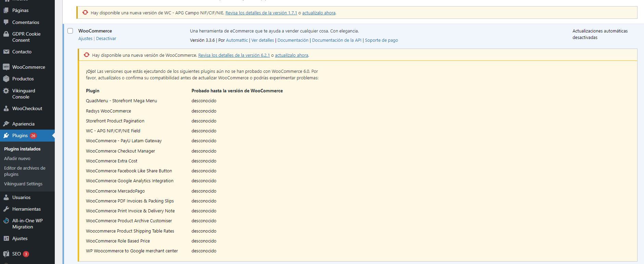Click the WooCommerce logo icon in sidebar
The height and width of the screenshot is (264, 644).
6,67
